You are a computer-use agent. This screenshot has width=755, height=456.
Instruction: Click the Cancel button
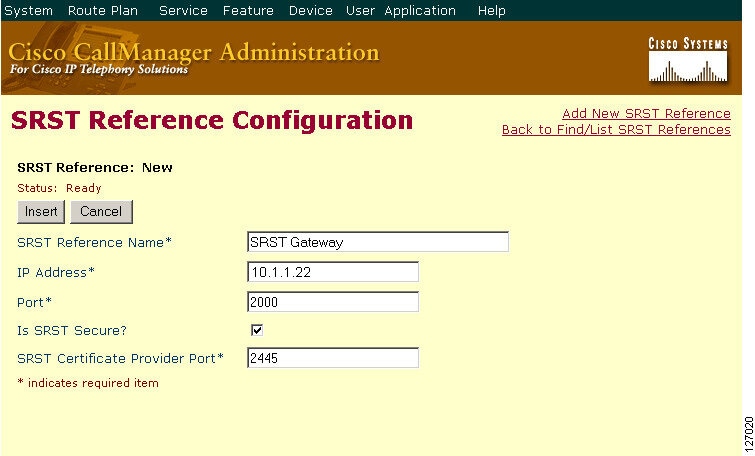coord(101,212)
